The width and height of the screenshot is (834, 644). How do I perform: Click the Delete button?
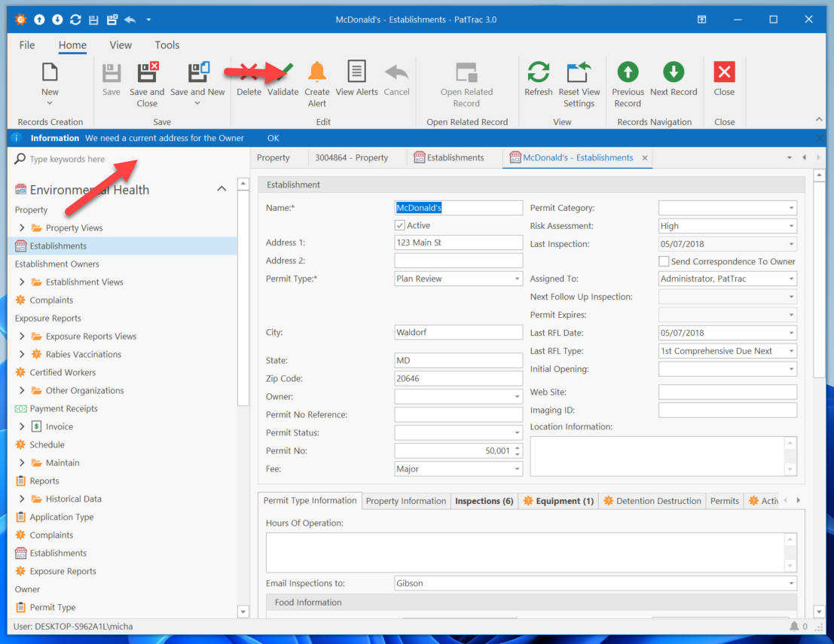(x=249, y=80)
